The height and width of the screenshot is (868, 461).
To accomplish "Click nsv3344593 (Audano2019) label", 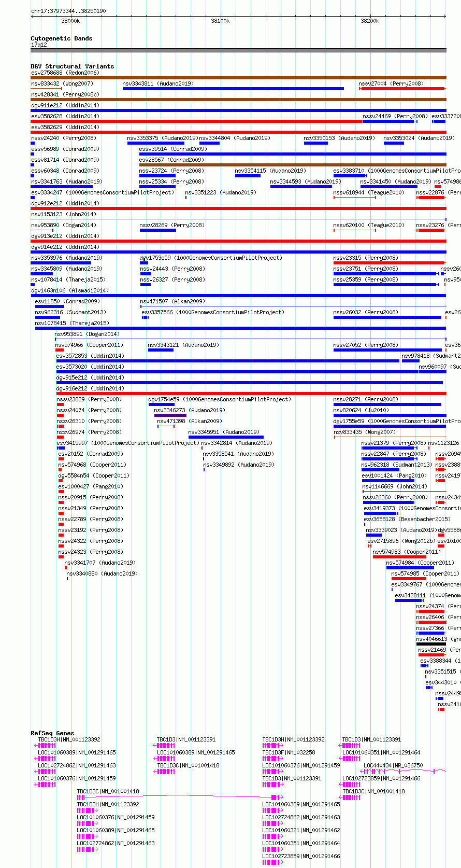I will click(306, 181).
